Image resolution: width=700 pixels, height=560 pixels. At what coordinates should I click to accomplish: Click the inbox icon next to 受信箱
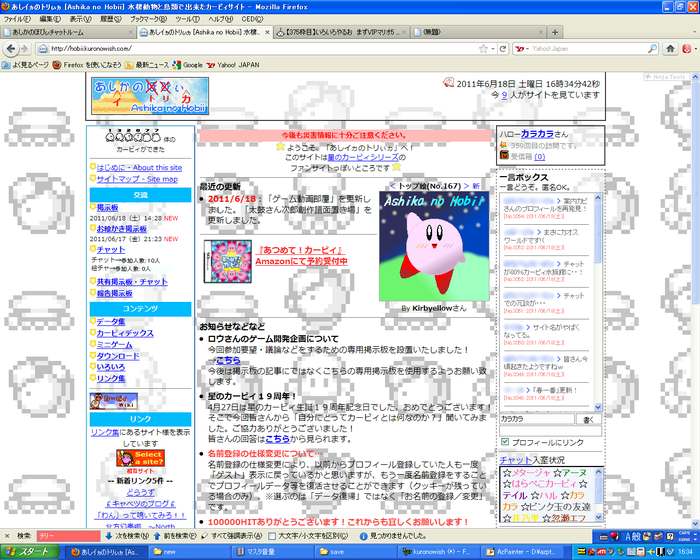[504, 155]
